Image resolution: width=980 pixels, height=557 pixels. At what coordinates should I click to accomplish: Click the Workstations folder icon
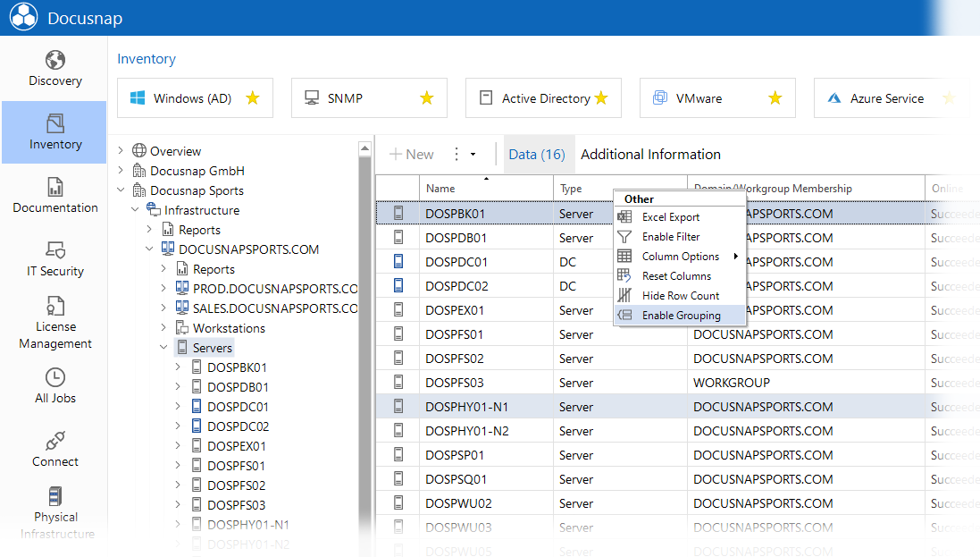point(182,328)
